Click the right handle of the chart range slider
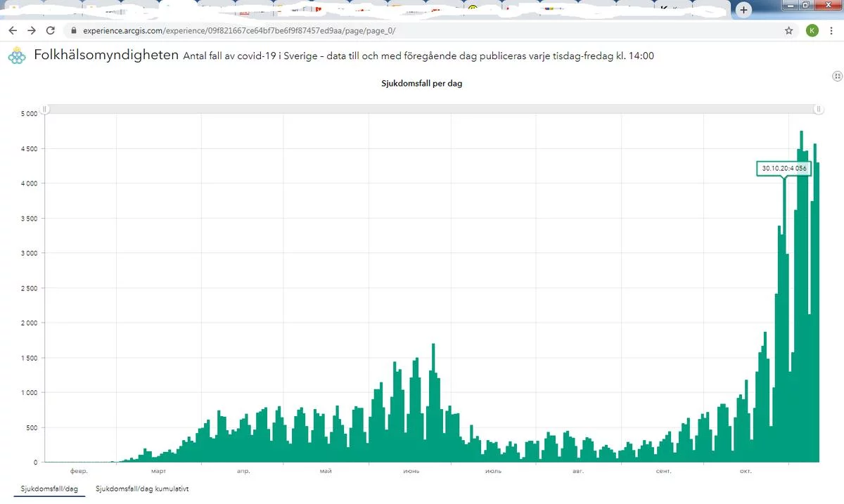This screenshot has width=844, height=504. [x=818, y=109]
